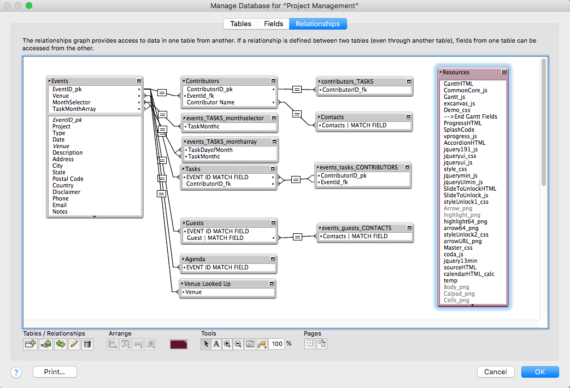Collapse the Events table box
The width and height of the screenshot is (570, 388).
click(139, 81)
